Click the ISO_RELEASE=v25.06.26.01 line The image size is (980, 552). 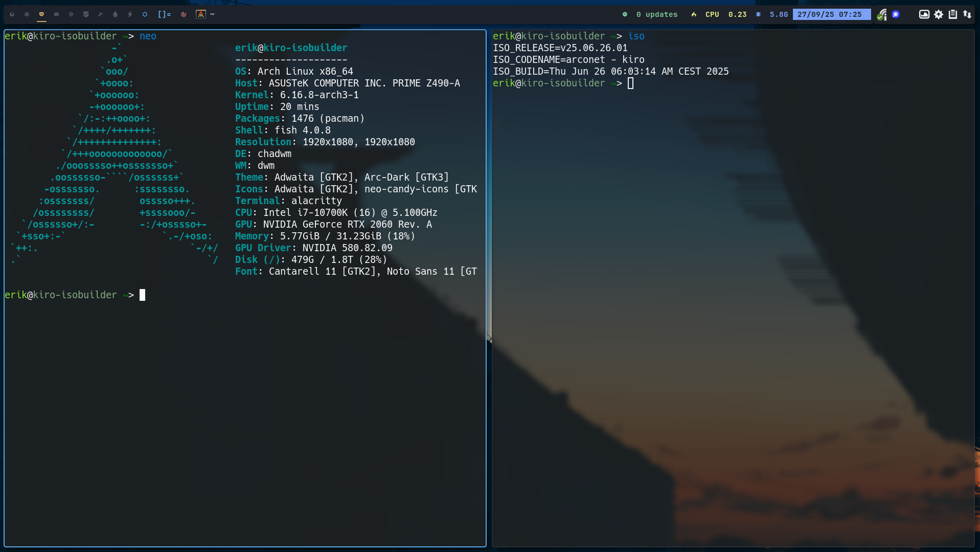click(560, 48)
